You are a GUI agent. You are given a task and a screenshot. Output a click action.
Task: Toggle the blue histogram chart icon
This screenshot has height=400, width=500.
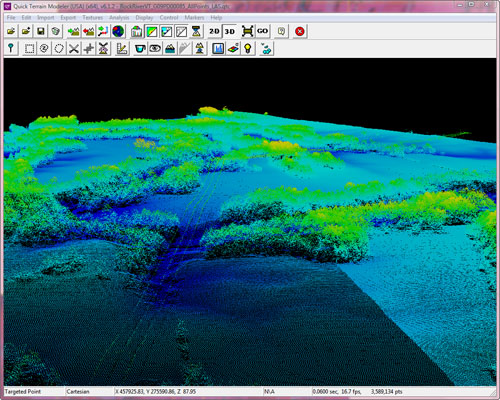click(218, 49)
